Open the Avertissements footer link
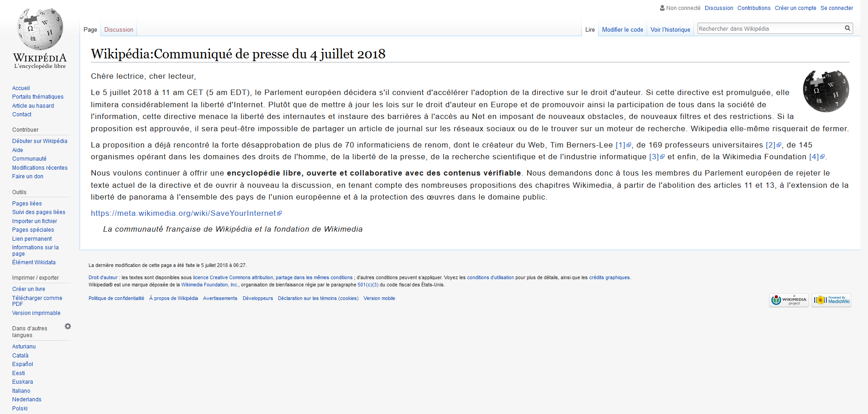The image size is (868, 414). click(x=220, y=299)
